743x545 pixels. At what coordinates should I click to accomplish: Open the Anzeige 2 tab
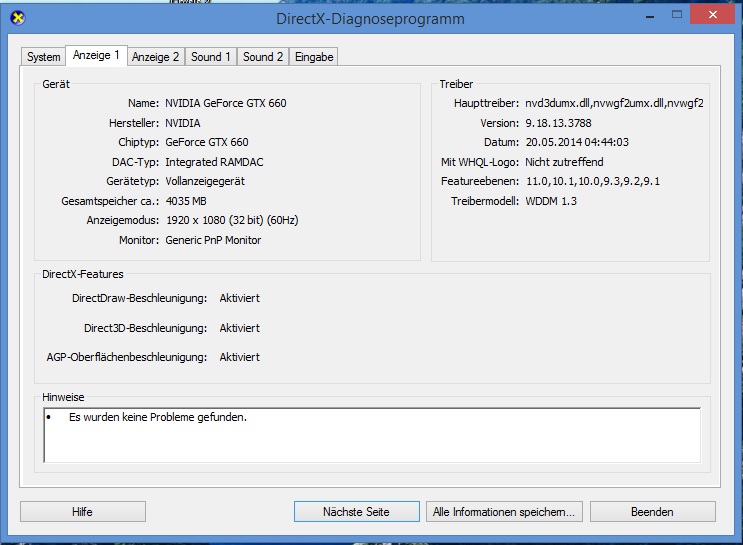click(x=155, y=57)
